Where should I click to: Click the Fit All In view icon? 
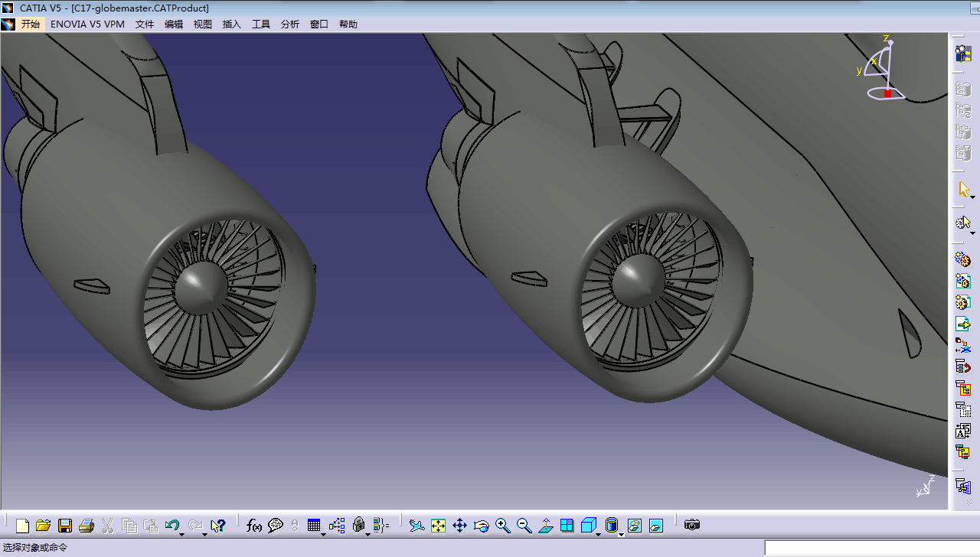click(x=438, y=526)
